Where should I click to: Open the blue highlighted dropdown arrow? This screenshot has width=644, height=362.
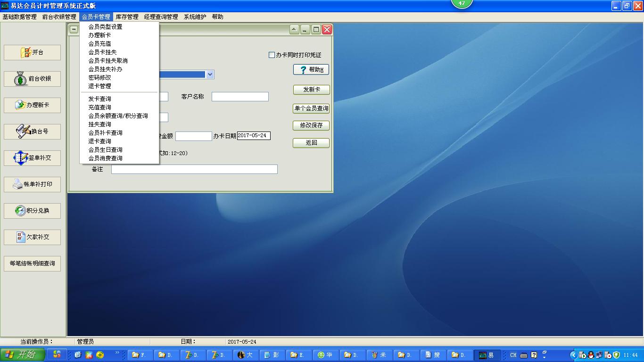pyautogui.click(x=210, y=74)
